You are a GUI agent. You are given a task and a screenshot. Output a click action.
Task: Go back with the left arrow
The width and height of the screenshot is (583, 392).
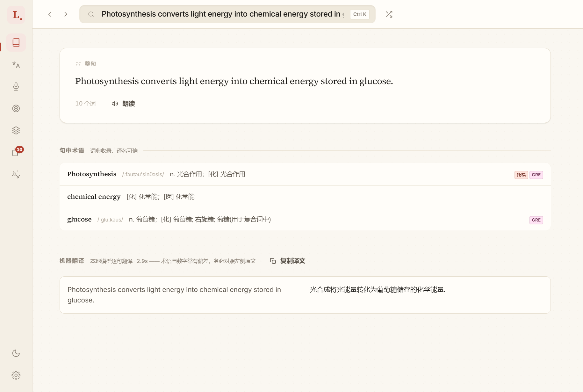pos(50,14)
